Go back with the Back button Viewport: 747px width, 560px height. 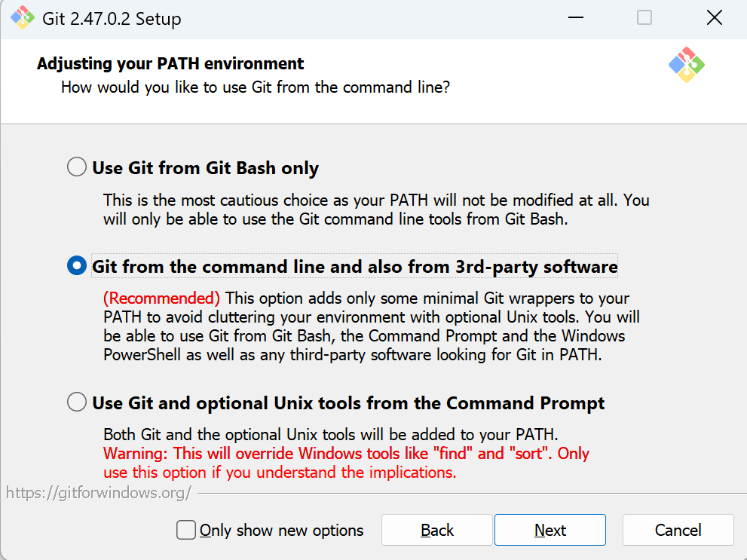click(437, 530)
